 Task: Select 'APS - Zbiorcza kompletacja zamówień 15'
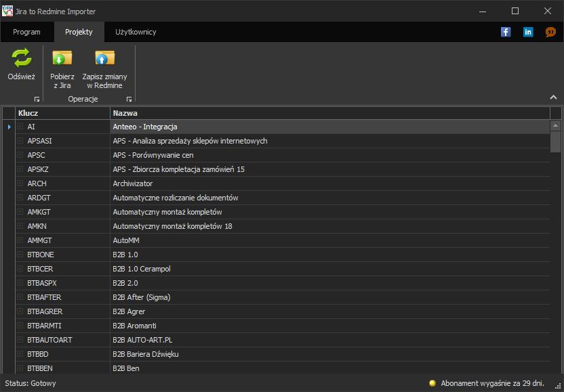click(x=330, y=169)
